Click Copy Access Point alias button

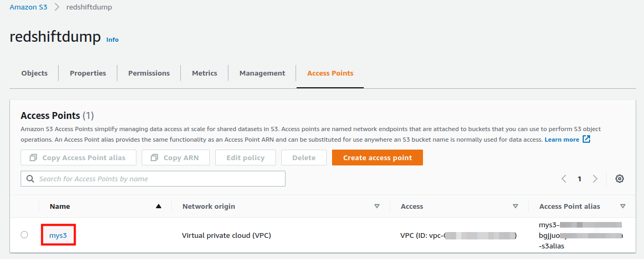pos(78,158)
